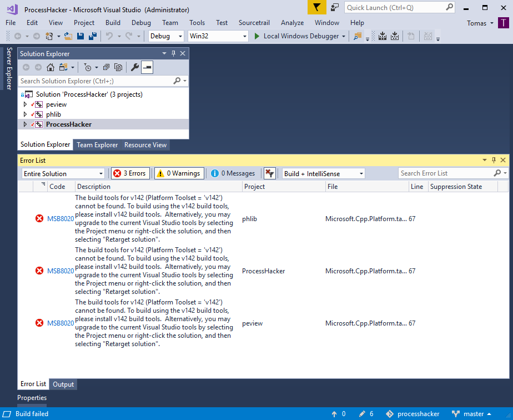Toggle Show All Files in Solution Explorer

[x=118, y=67]
